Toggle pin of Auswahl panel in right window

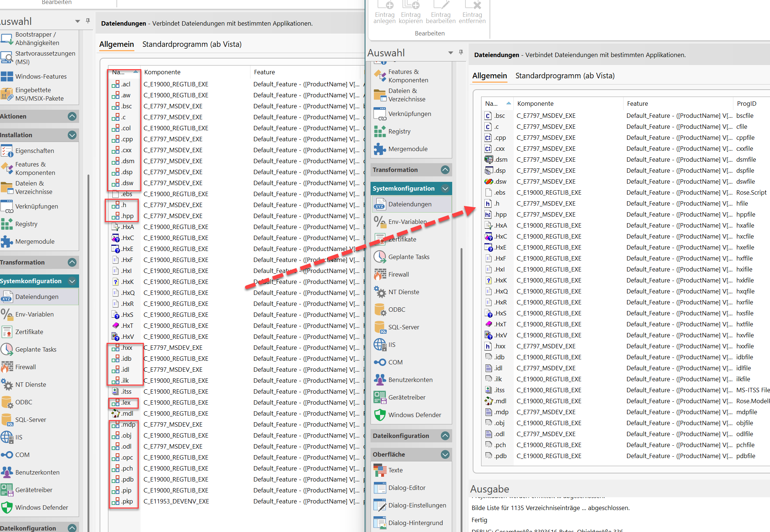(x=461, y=52)
